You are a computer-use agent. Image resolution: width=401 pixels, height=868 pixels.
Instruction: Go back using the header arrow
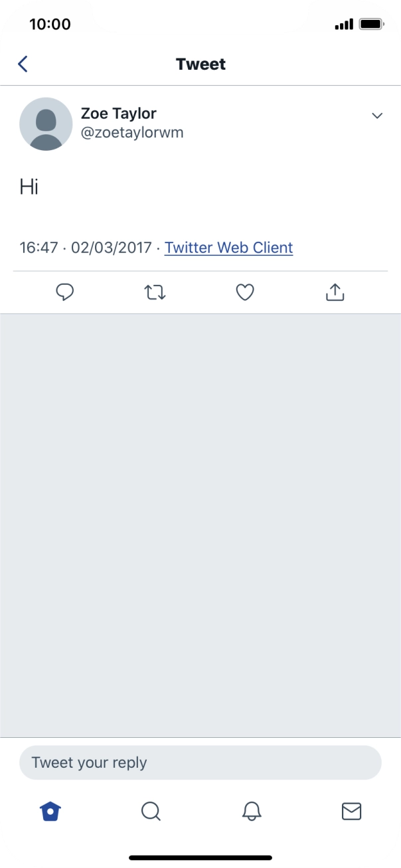[23, 64]
